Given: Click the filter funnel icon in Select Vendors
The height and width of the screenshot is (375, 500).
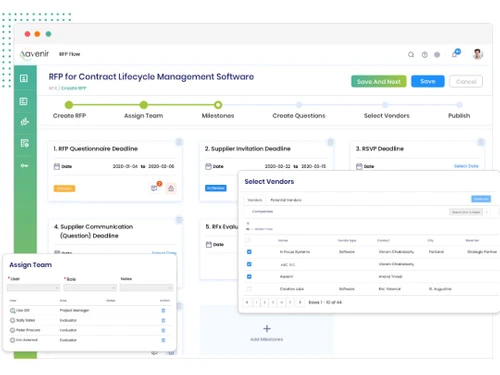Looking at the screenshot, I should click(248, 223).
